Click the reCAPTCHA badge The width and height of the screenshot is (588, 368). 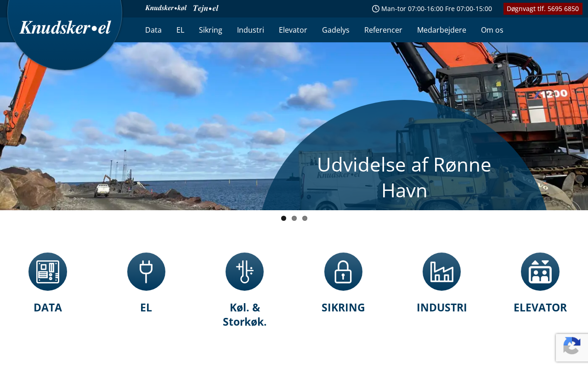[572, 347]
